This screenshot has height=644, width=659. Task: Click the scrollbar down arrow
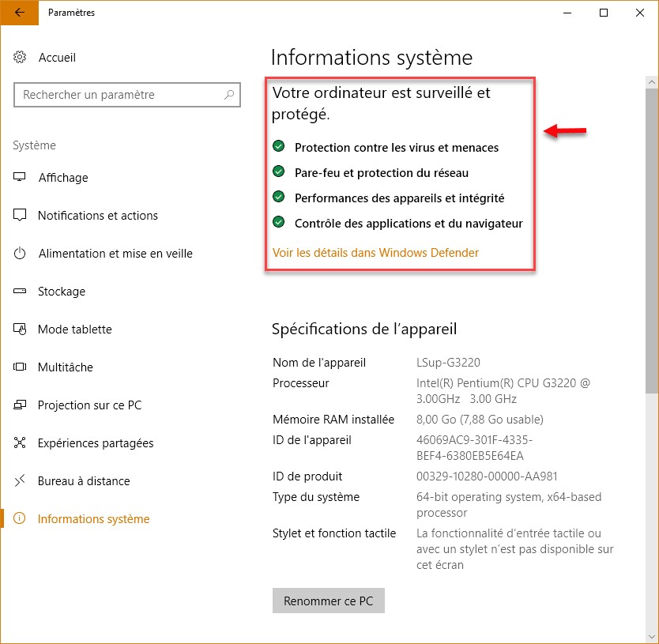pos(652,637)
